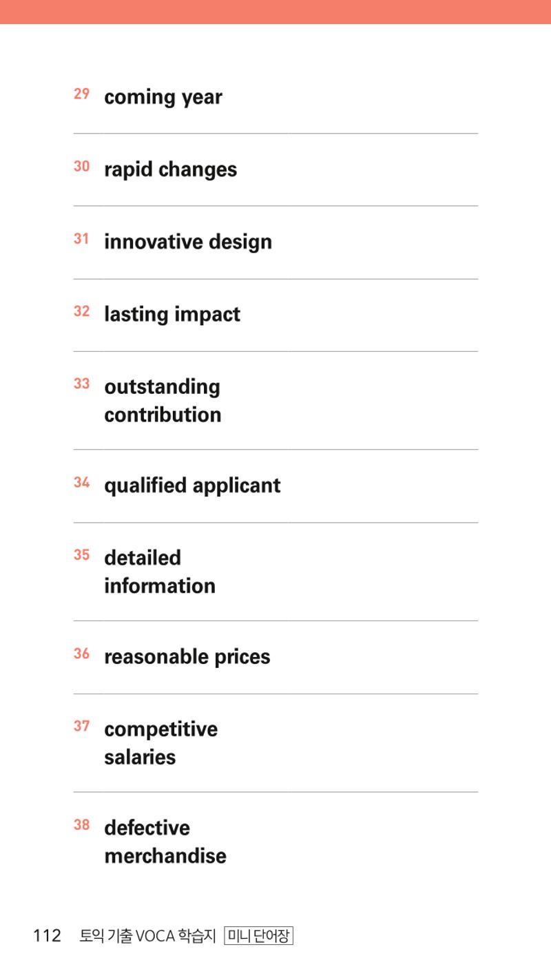Click the number 36 label
551x980 pixels.
click(x=82, y=654)
